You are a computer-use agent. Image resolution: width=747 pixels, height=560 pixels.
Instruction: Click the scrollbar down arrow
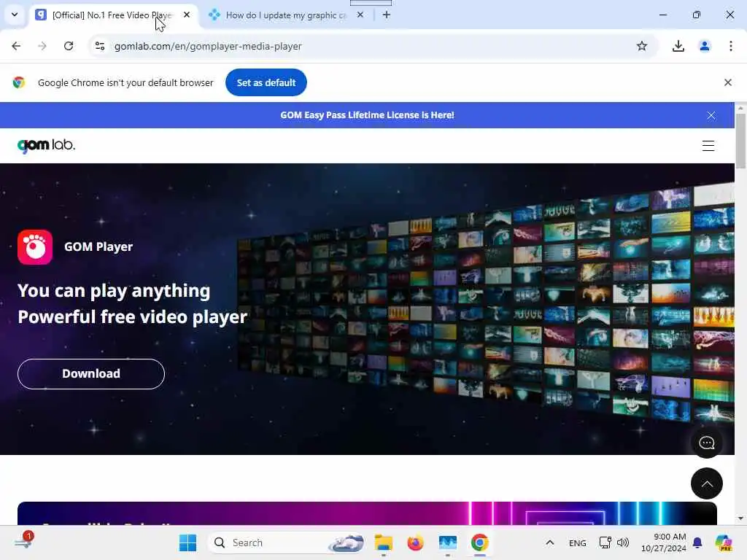tap(740, 518)
